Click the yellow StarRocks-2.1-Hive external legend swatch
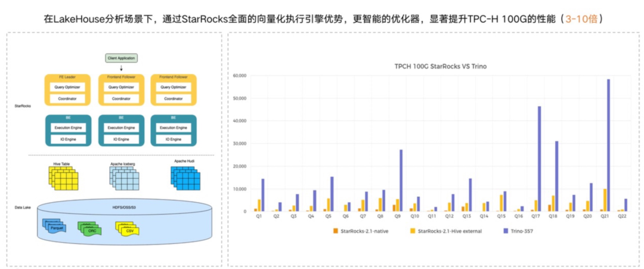 [413, 231]
